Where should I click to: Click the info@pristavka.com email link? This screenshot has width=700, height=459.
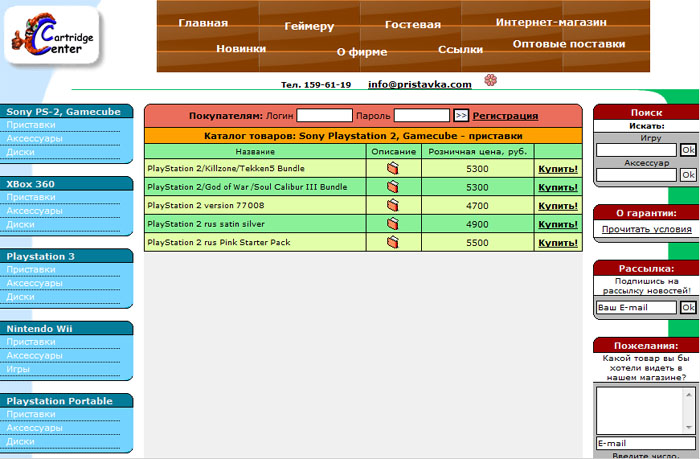(419, 85)
